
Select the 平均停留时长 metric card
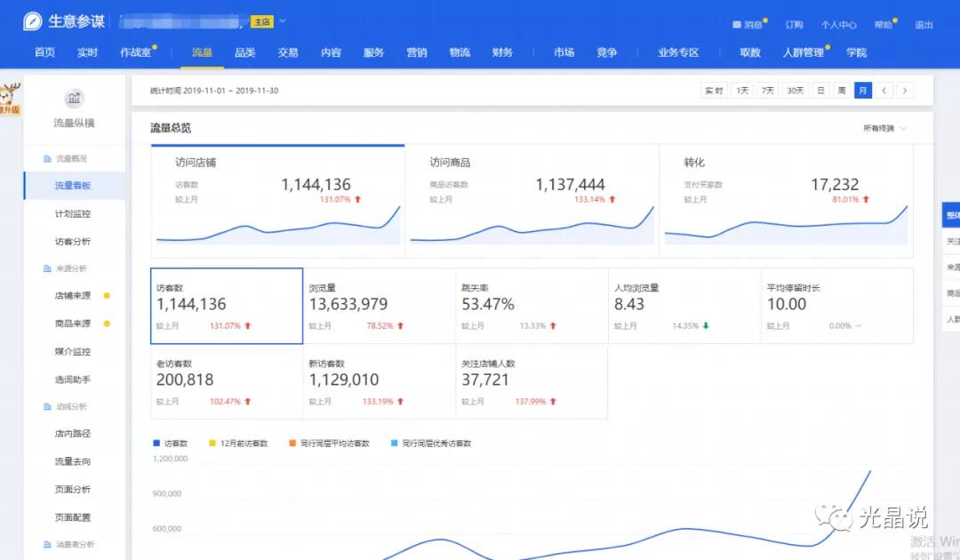tap(837, 306)
